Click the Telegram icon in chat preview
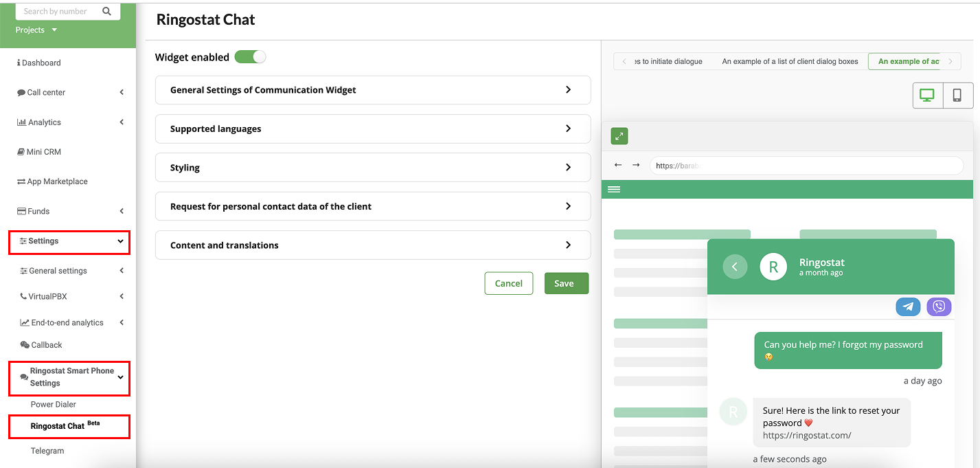 908,307
